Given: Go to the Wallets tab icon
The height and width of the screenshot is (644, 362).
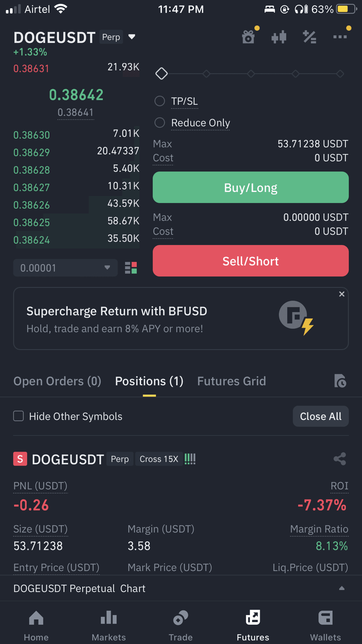Looking at the screenshot, I should pos(325,618).
